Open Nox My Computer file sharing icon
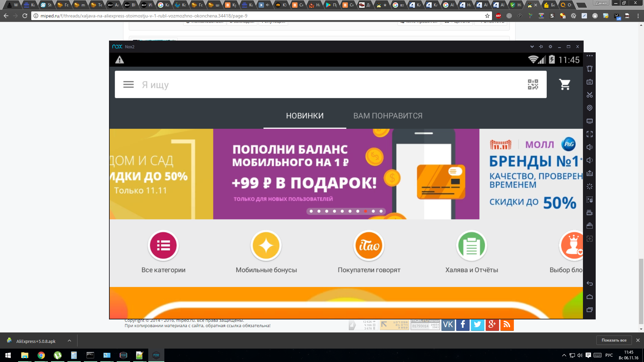Viewport: 644px width, 362px height. point(590,121)
